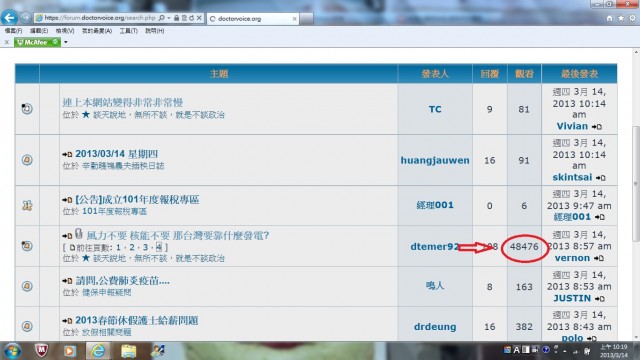Click the refresh icon in address bar

[x=191, y=18]
